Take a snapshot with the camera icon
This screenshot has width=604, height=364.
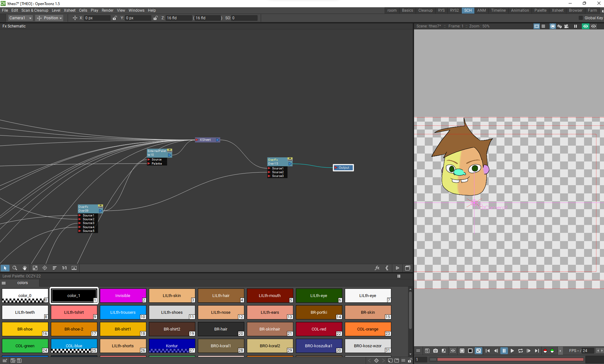[436, 351]
